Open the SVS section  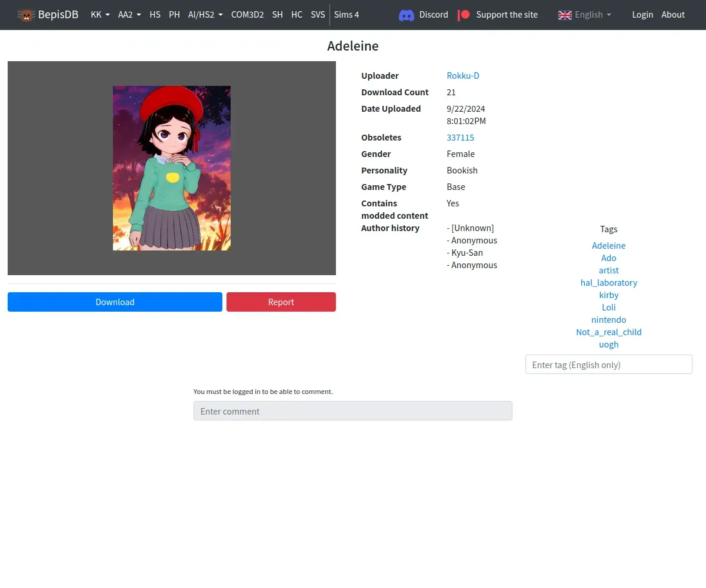point(318,15)
